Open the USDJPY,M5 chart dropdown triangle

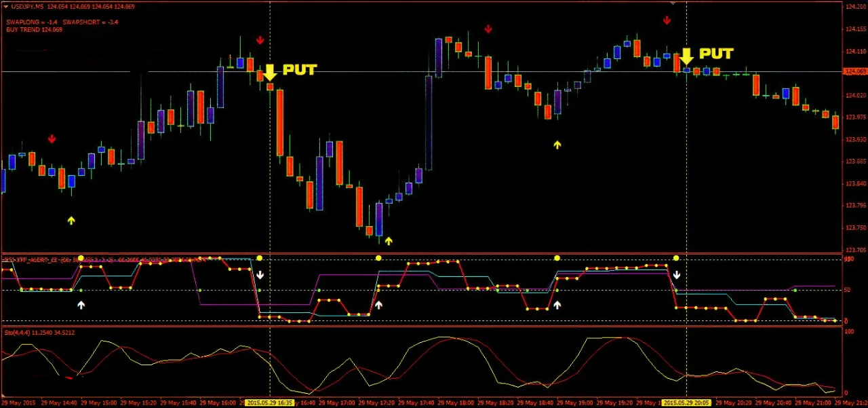point(5,7)
